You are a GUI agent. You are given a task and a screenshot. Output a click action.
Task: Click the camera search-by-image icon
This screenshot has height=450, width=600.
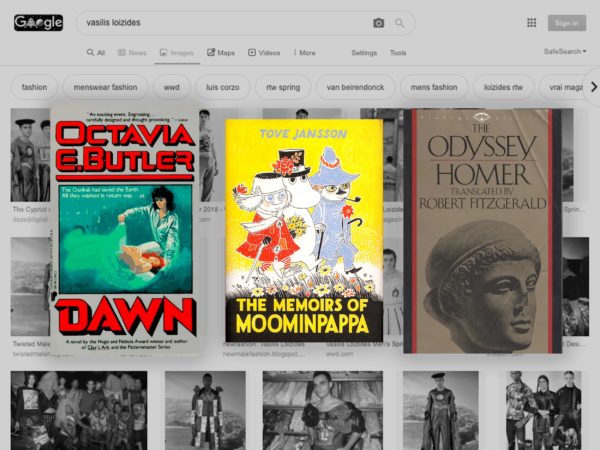[x=378, y=23]
